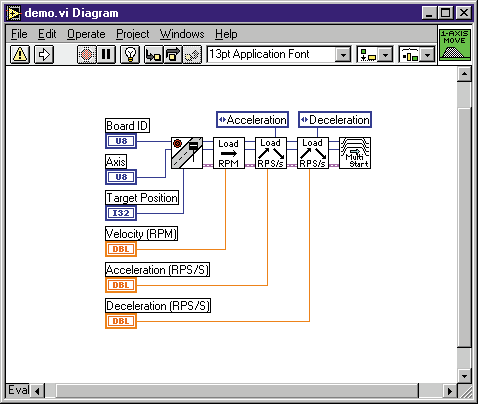Screen dimensions: 478x404
Task: Open the Operate menu
Action: [x=86, y=34]
